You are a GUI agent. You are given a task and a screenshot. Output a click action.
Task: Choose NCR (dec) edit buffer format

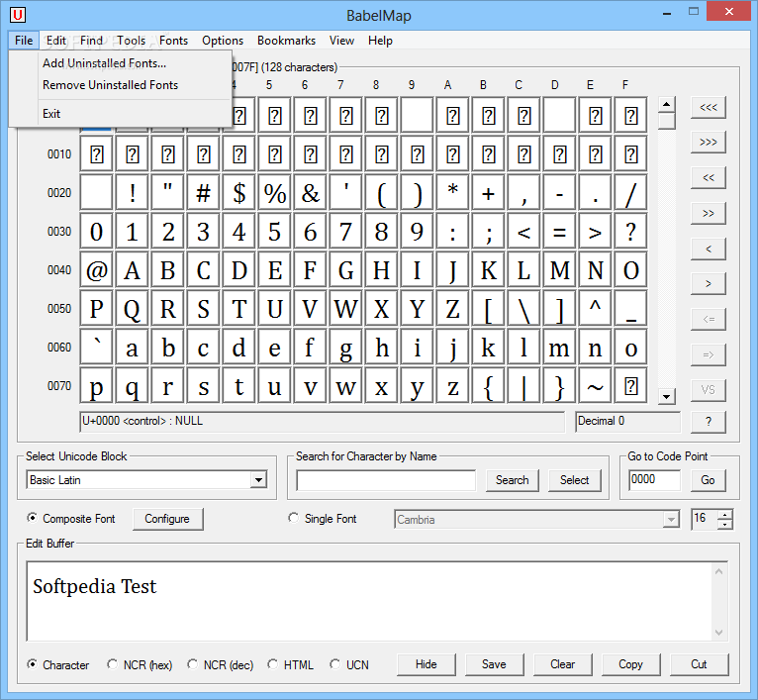pyautogui.click(x=192, y=664)
